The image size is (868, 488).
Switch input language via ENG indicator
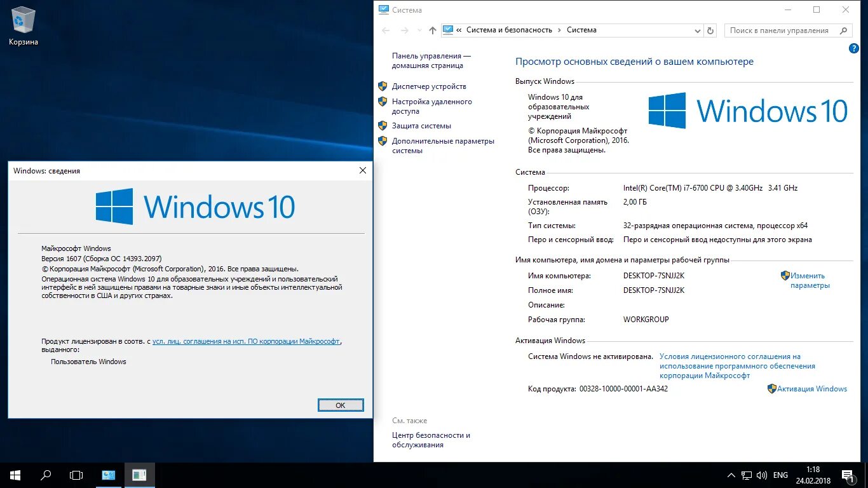(x=780, y=475)
